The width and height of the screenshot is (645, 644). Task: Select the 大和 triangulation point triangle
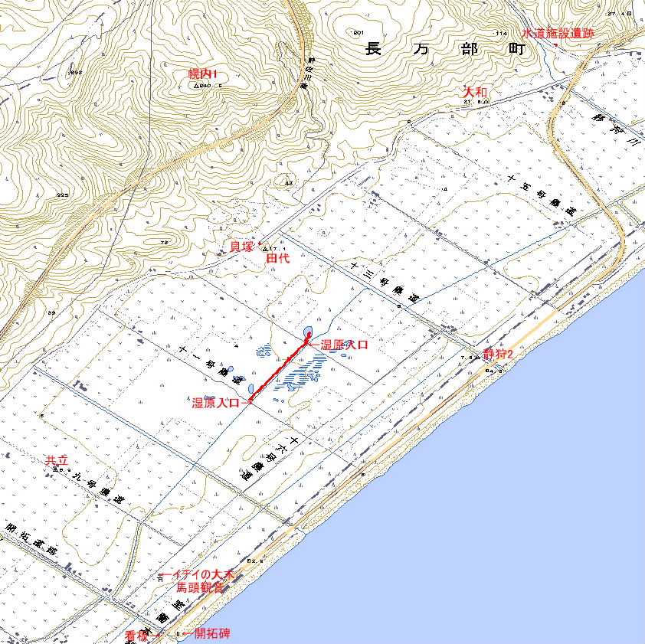[486, 101]
